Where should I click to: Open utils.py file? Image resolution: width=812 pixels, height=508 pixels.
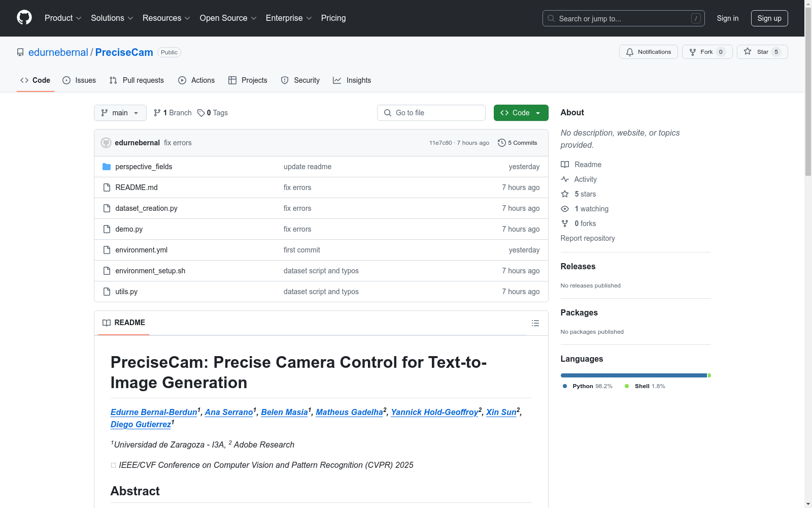[x=126, y=292]
